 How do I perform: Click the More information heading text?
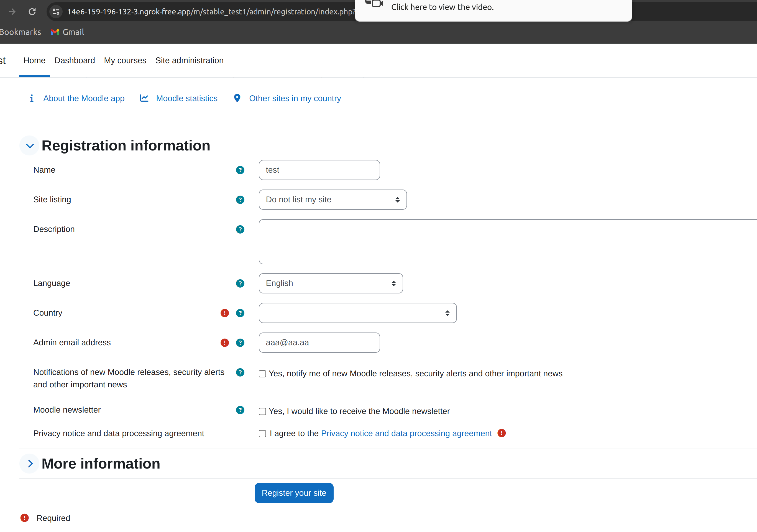point(101,464)
